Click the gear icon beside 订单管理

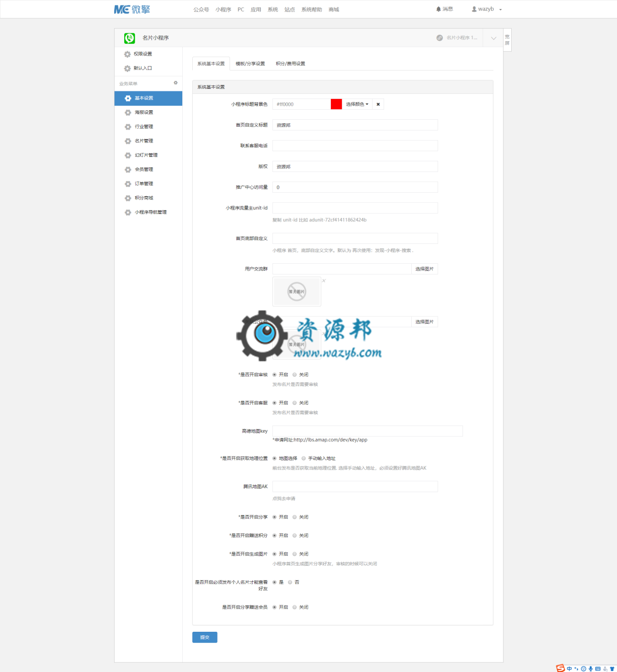[128, 184]
